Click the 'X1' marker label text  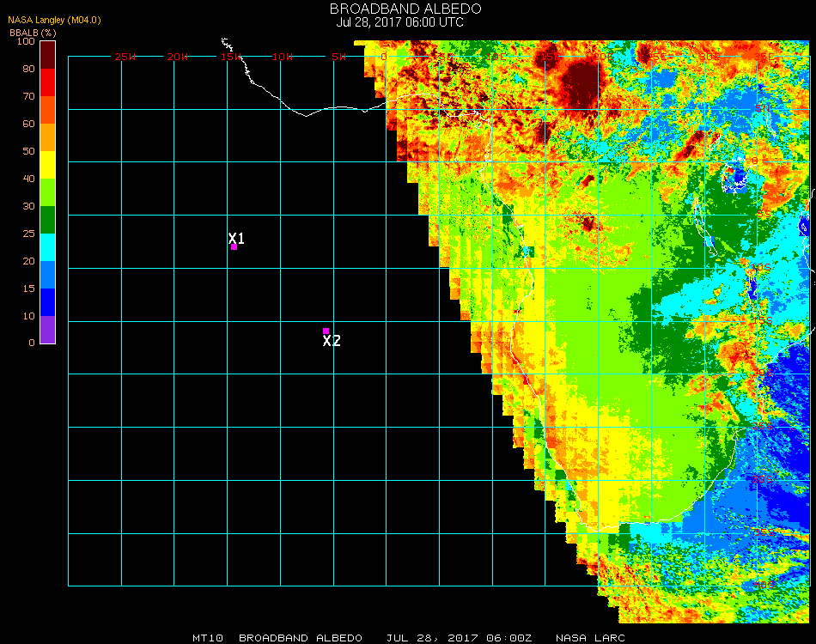[236, 238]
